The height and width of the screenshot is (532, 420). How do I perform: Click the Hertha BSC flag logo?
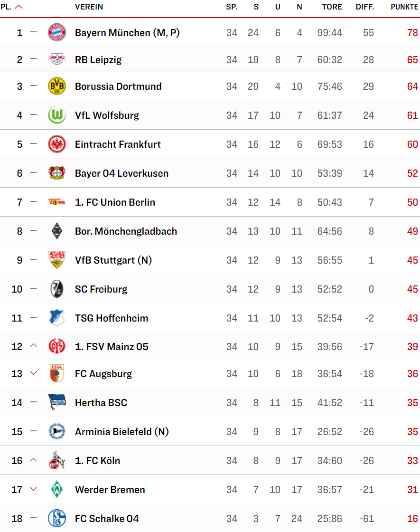coord(56,402)
